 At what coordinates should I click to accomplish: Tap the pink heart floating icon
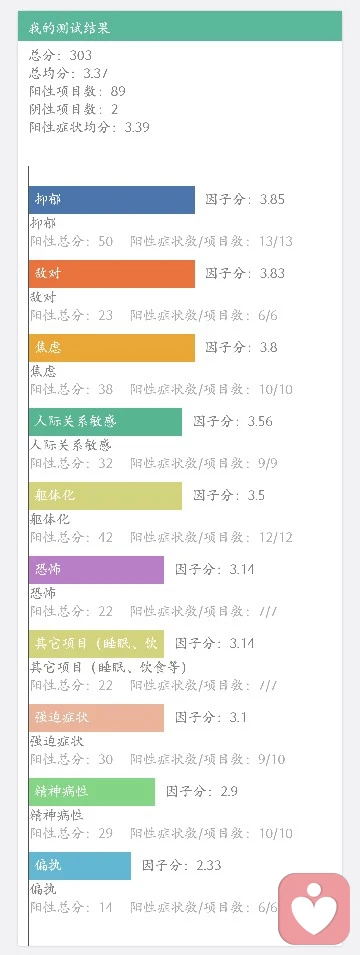point(314,909)
